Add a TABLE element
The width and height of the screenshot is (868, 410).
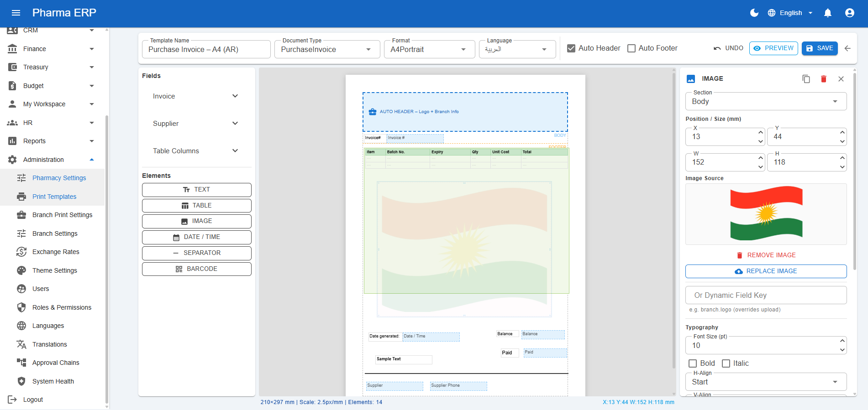point(197,206)
